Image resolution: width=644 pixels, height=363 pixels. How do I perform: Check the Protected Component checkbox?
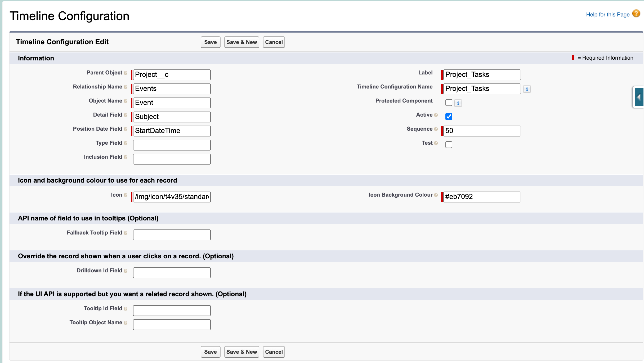[449, 103]
